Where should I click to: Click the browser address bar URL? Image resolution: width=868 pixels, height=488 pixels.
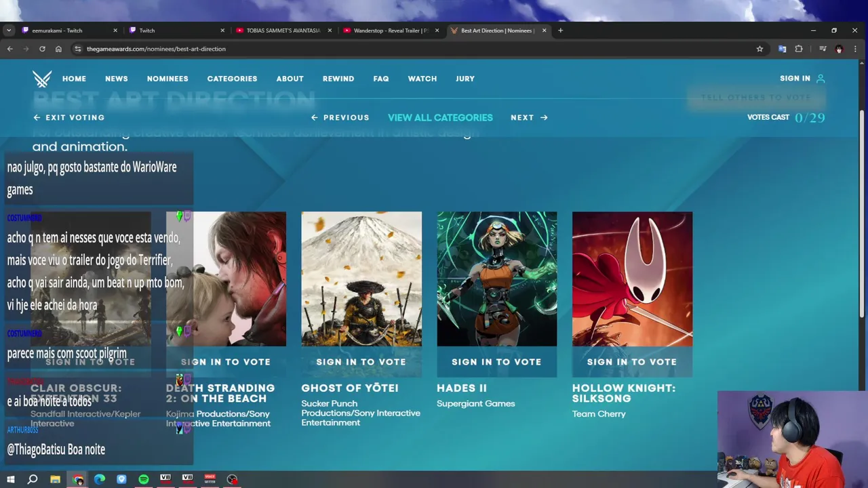[x=156, y=49]
